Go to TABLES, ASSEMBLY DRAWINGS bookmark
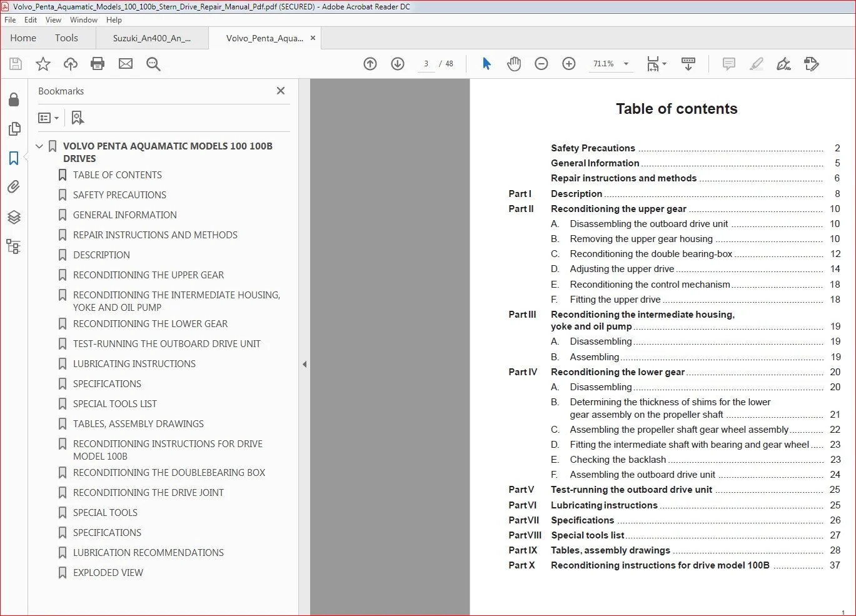 tap(138, 424)
